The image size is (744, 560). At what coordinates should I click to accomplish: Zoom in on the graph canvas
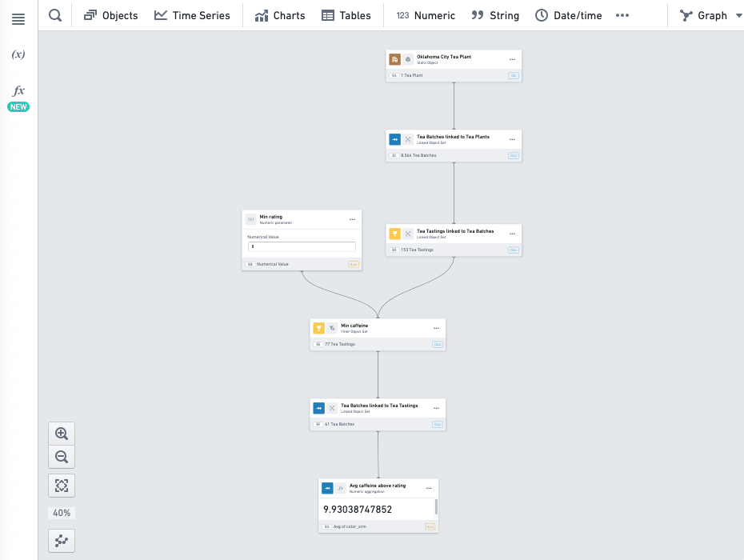(x=62, y=434)
